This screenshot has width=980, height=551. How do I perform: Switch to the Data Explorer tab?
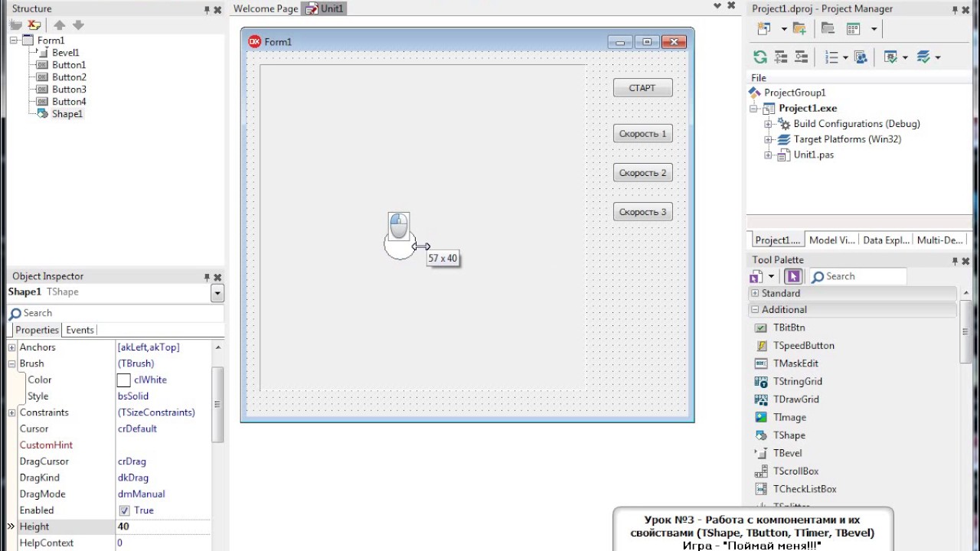tap(886, 240)
